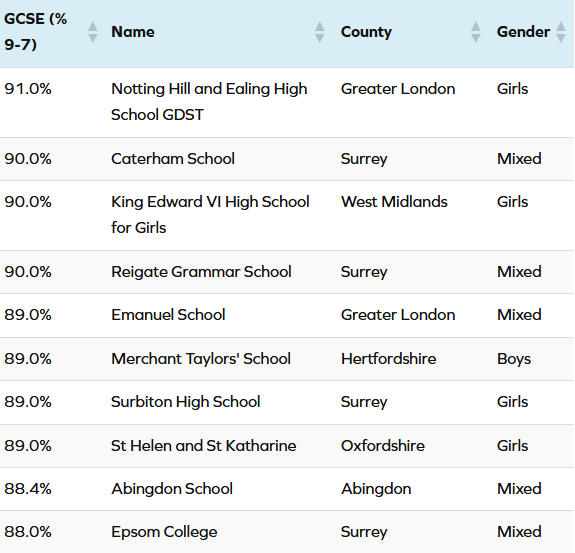Image resolution: width=575 pixels, height=553 pixels.
Task: Click the County column sort arrows
Action: (x=476, y=32)
